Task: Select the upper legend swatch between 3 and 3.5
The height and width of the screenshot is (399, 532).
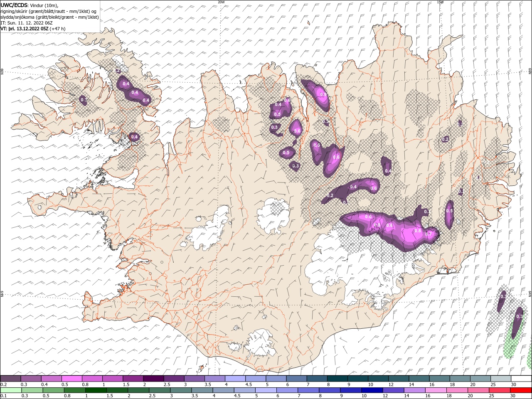Action: [x=194, y=379]
